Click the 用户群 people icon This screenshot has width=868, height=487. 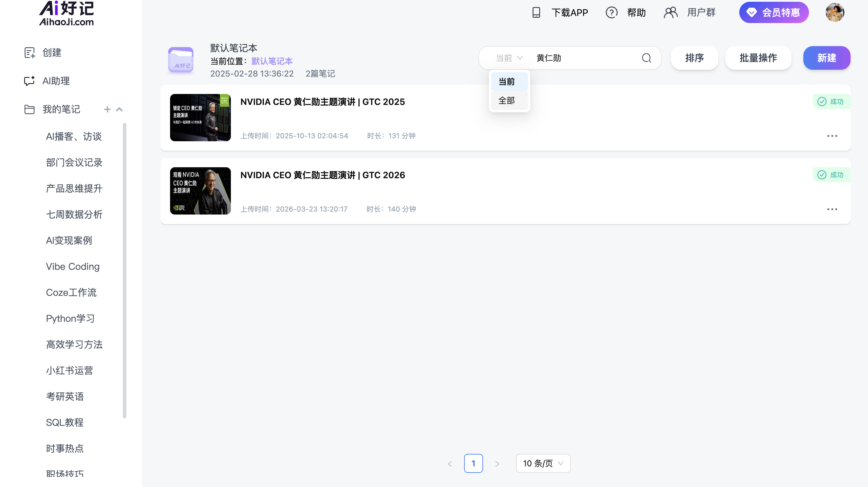coord(670,12)
